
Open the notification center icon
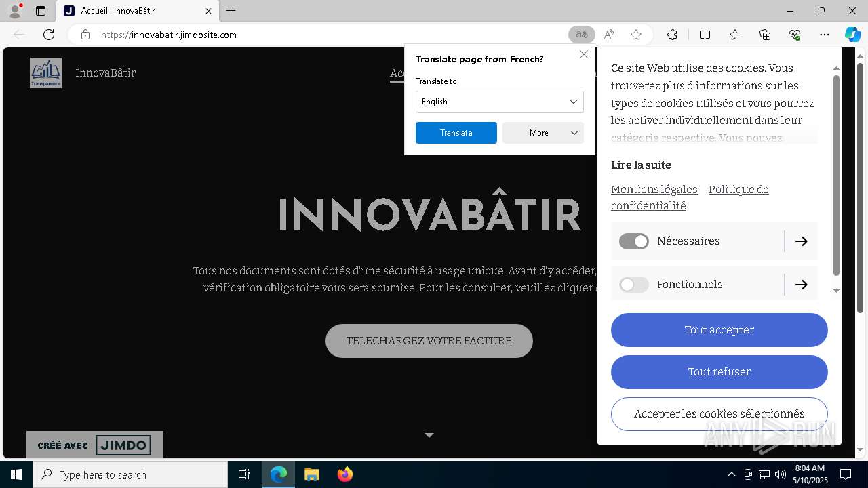846,474
